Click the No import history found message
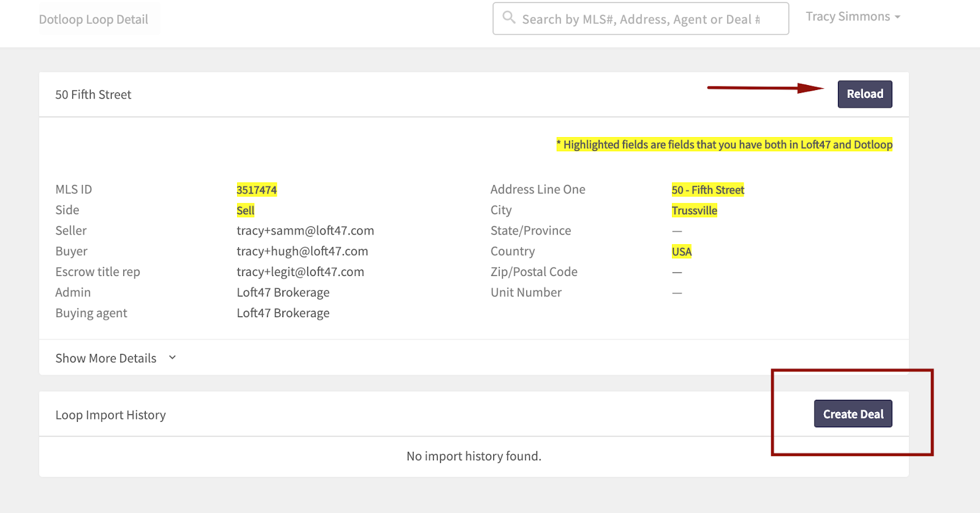Screen dimensions: 980x513 coord(474,456)
